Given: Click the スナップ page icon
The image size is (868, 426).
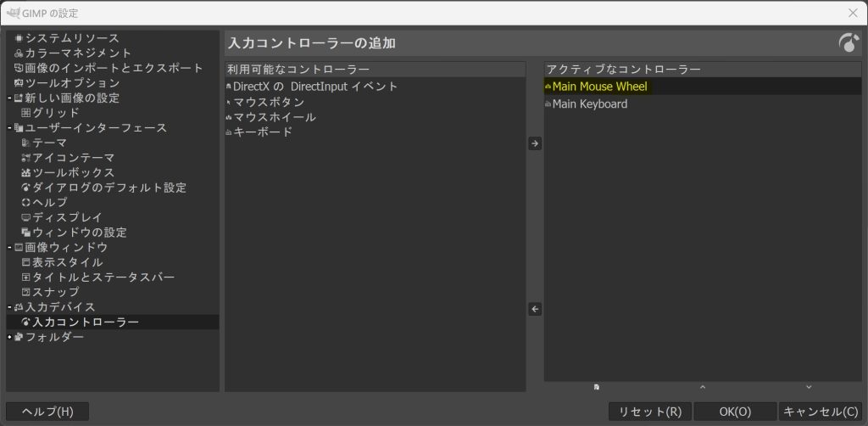Looking at the screenshot, I should [x=26, y=292].
